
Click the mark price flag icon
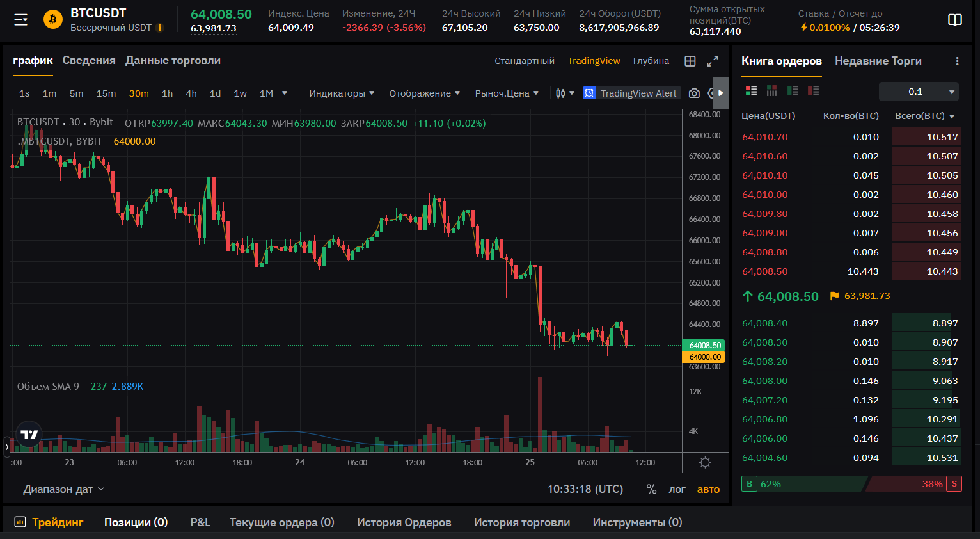834,296
